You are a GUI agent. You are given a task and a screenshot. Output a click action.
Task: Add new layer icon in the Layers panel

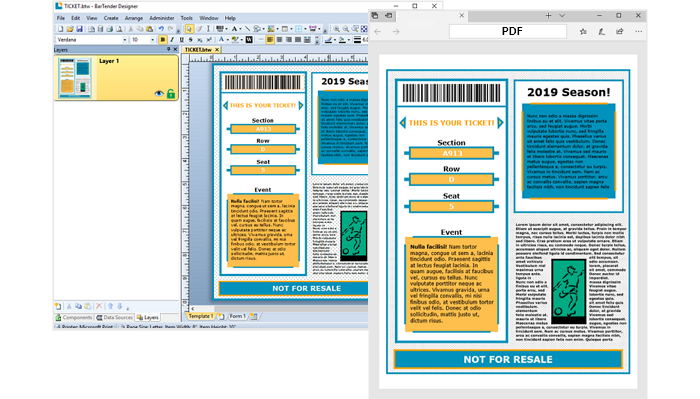(58, 306)
